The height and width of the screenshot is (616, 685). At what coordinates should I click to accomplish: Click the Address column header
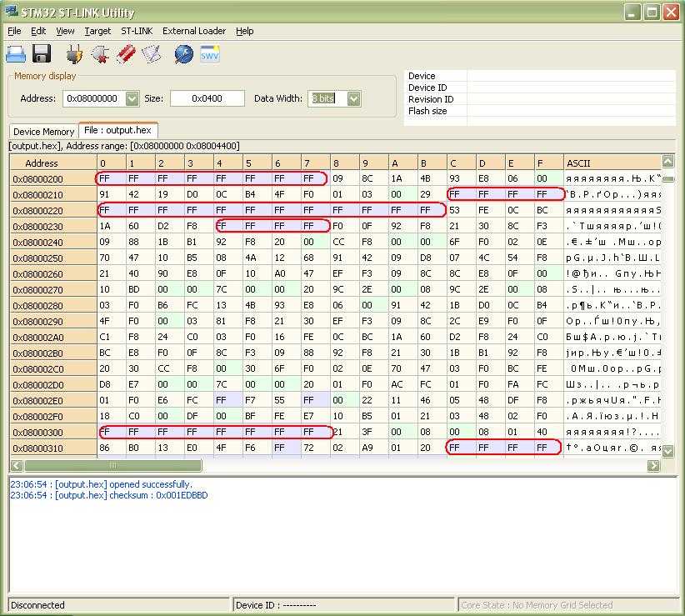click(41, 163)
